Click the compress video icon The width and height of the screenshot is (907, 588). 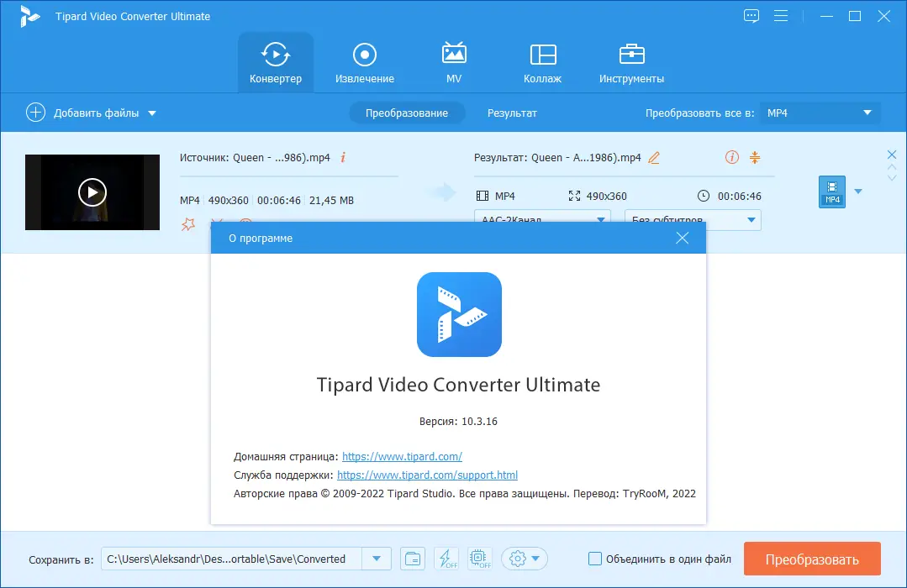click(755, 157)
